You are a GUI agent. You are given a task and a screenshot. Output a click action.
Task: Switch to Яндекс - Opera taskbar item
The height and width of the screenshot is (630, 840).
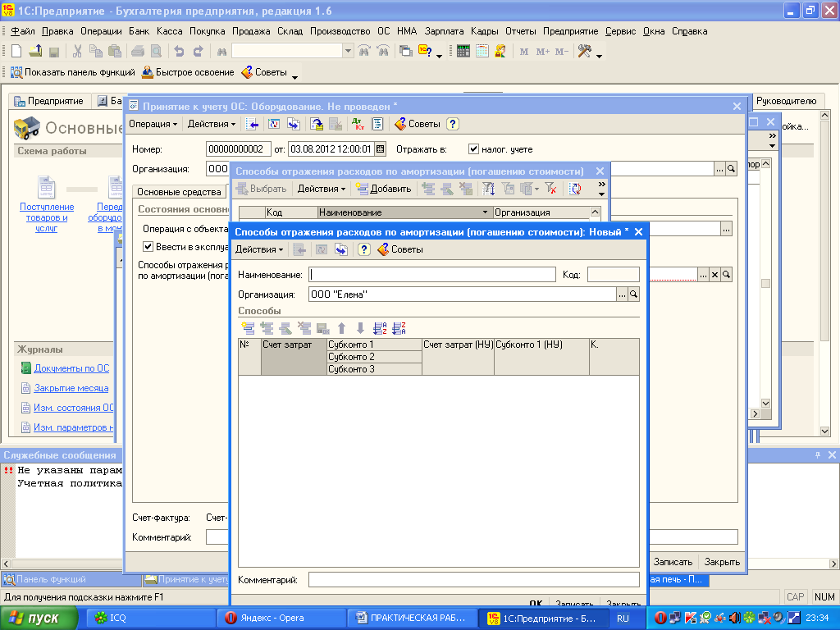282,619
